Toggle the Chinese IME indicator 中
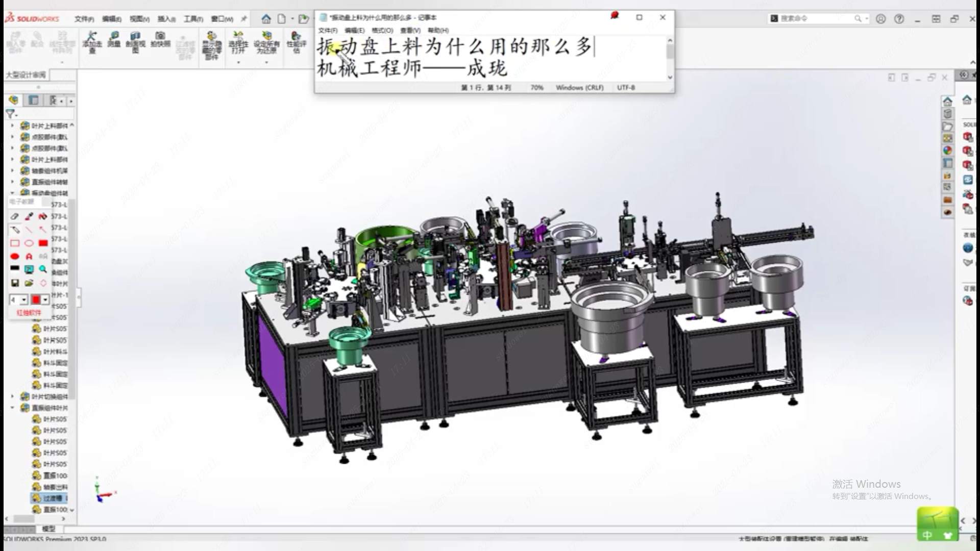980x551 pixels. coord(927,535)
